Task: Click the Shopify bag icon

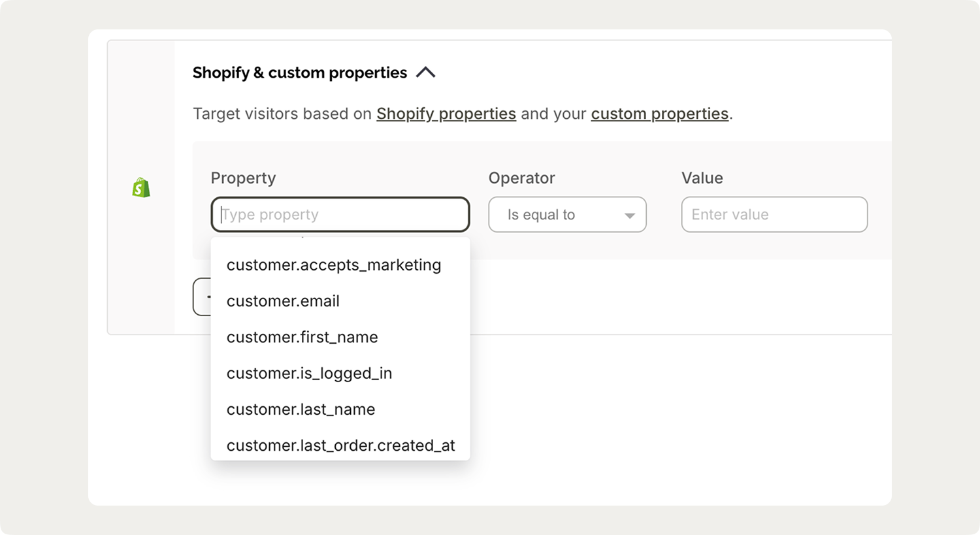Action: tap(141, 188)
